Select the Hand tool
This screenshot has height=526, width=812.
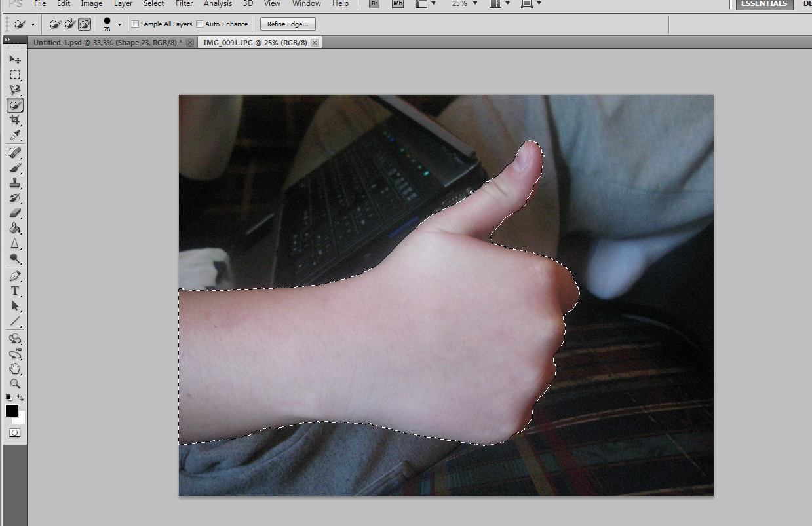15,369
